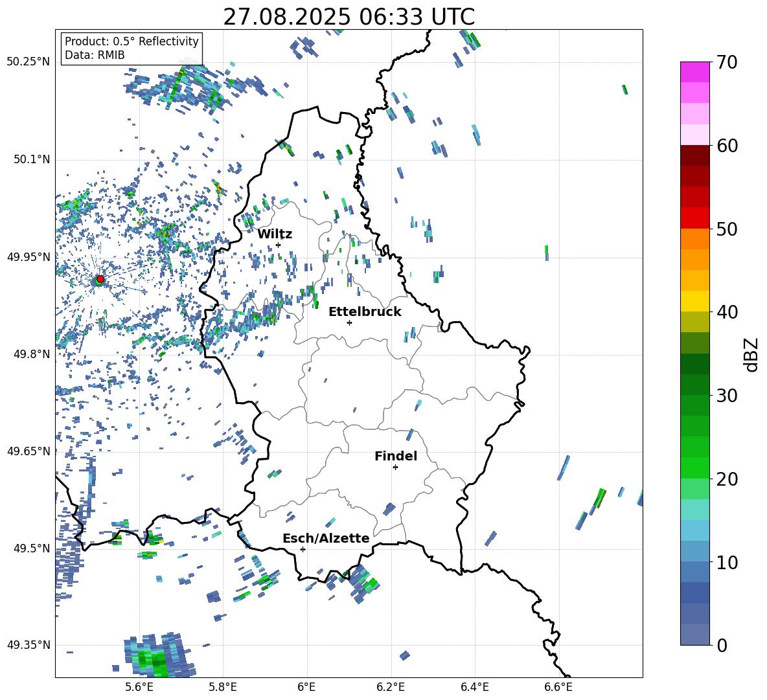The height and width of the screenshot is (700, 767).
Task: Click the dBZ colorbar axis label
Action: (x=752, y=354)
